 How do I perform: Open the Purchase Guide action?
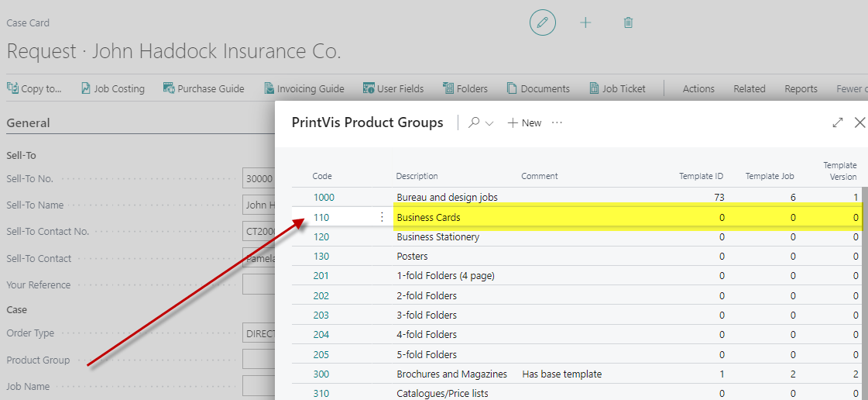[x=204, y=88]
